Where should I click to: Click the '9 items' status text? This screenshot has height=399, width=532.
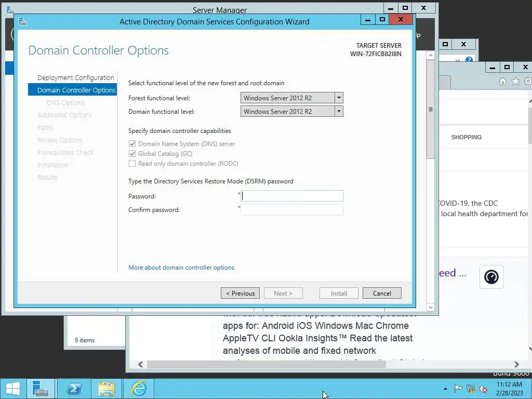[x=85, y=340]
